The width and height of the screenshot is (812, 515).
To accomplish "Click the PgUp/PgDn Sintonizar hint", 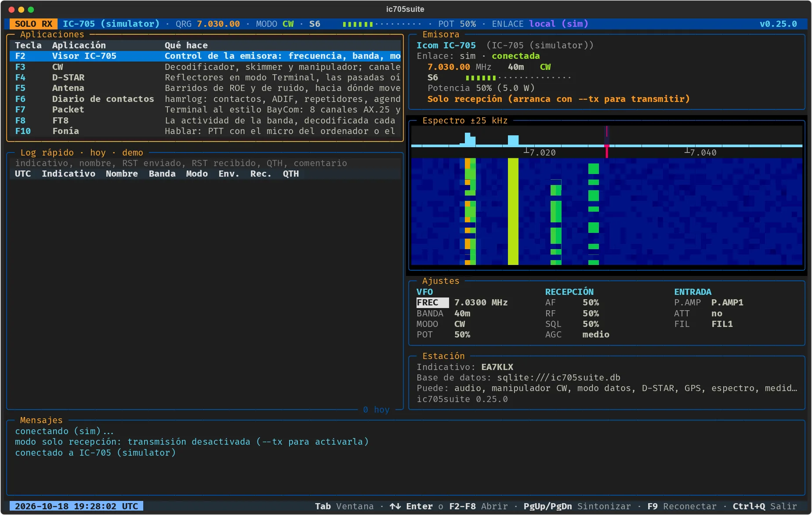I will 577,506.
